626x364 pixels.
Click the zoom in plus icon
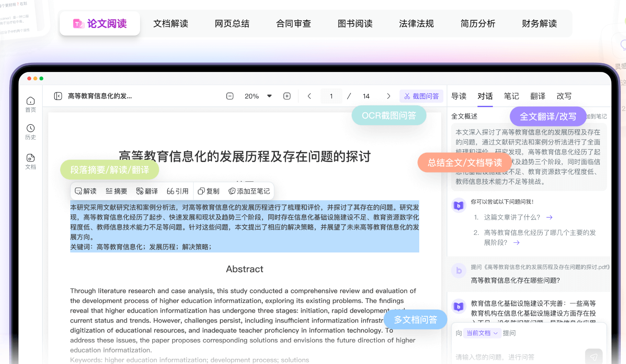pyautogui.click(x=287, y=96)
